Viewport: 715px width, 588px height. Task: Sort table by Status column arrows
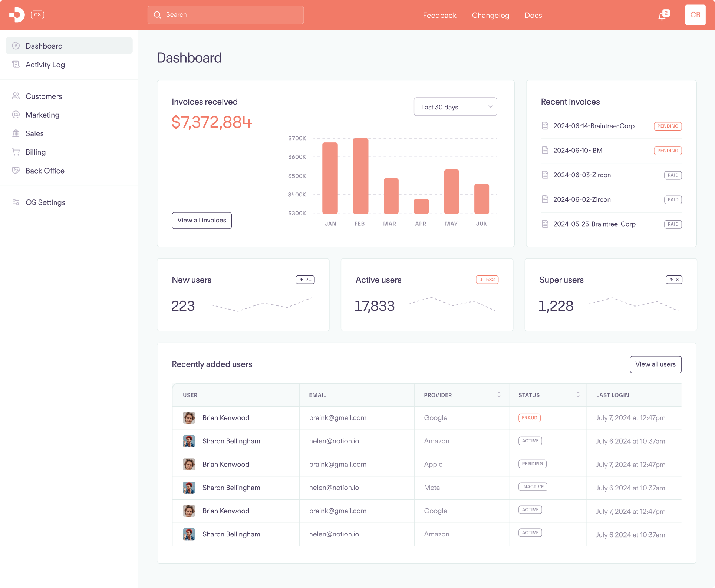tap(578, 394)
